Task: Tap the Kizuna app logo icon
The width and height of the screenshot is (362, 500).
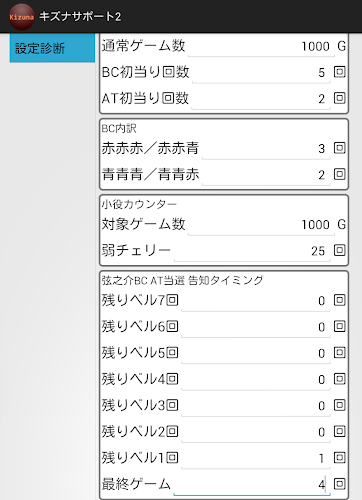Action: click(21, 17)
